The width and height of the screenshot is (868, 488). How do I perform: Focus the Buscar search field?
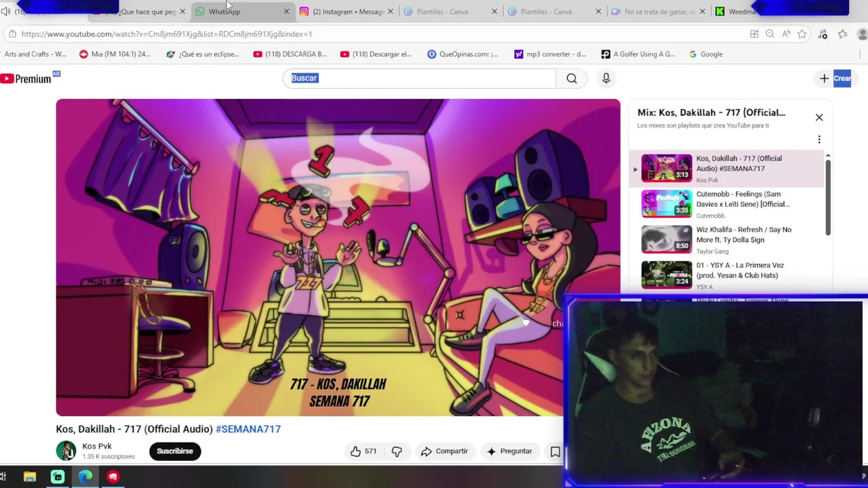pos(419,79)
